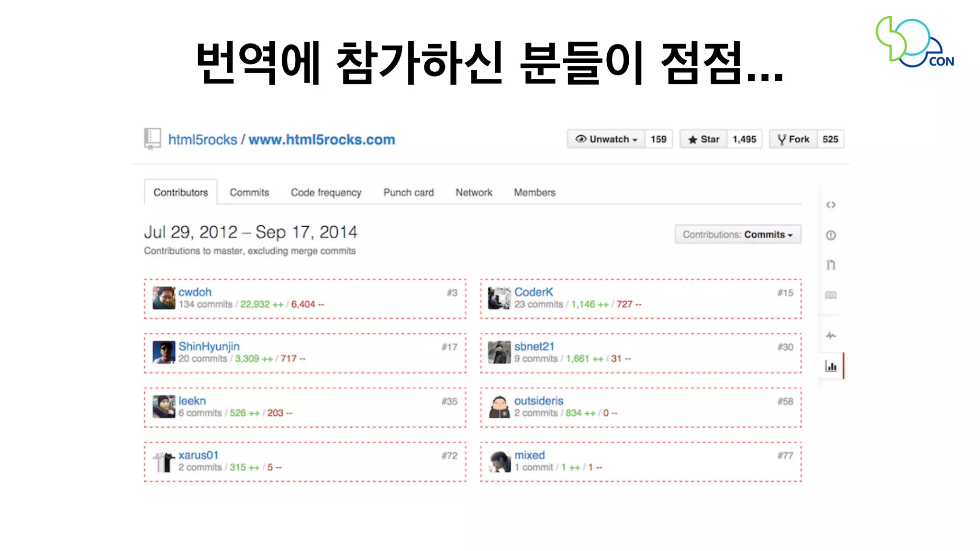Open outsideris profile link
This screenshot has width=980, height=551.
point(539,401)
